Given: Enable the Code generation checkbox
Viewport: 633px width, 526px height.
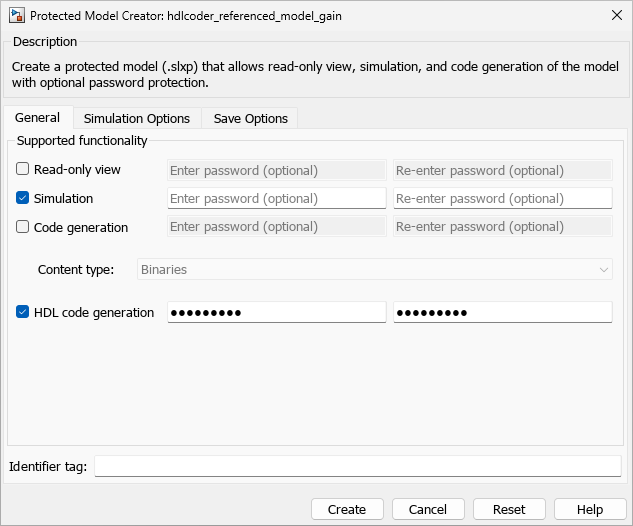Looking at the screenshot, I should pos(23,227).
